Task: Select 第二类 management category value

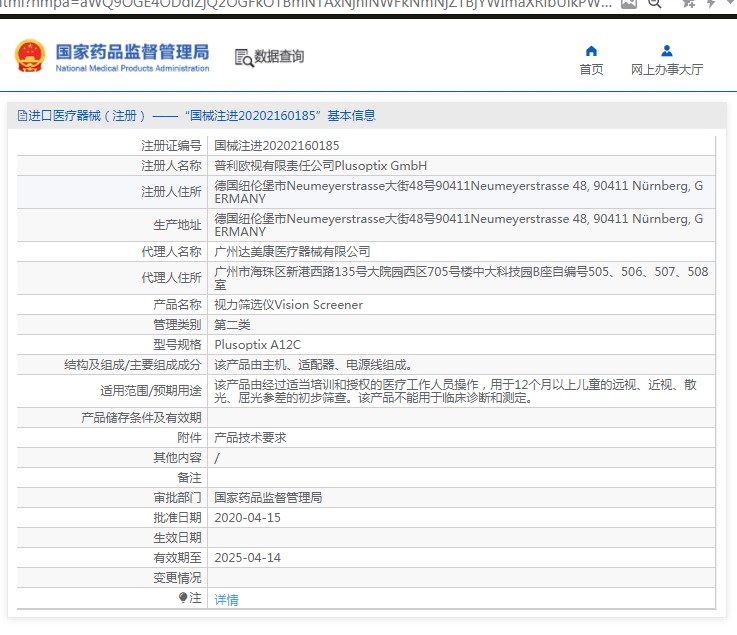Action: [232, 325]
